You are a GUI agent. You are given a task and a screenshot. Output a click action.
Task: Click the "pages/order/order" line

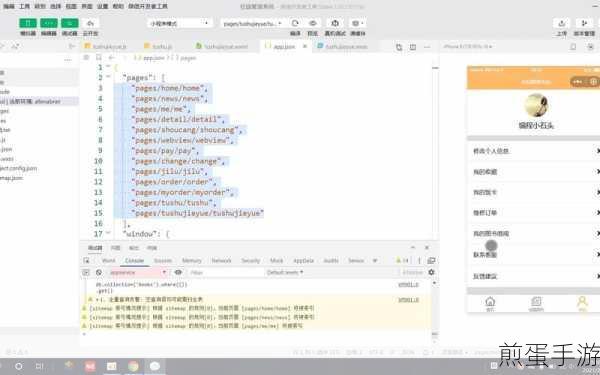[174, 182]
